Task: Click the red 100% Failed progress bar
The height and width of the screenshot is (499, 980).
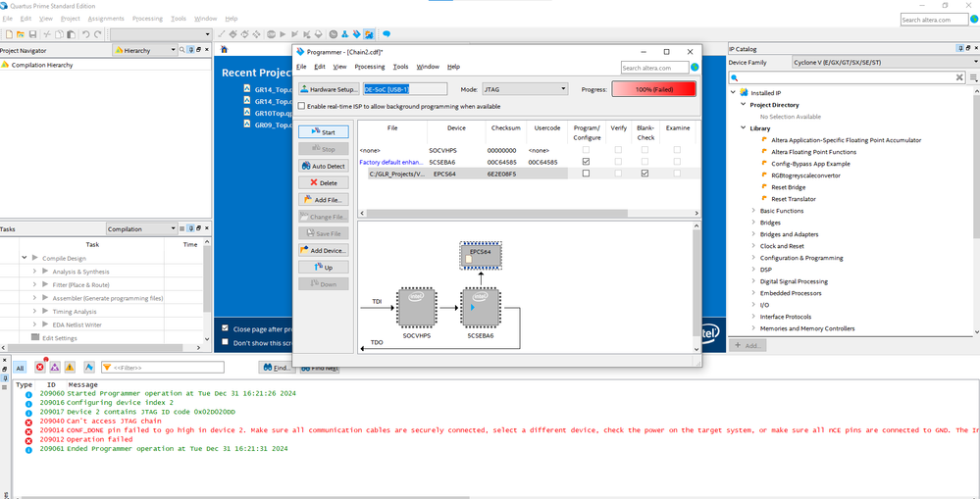Action: [x=653, y=89]
